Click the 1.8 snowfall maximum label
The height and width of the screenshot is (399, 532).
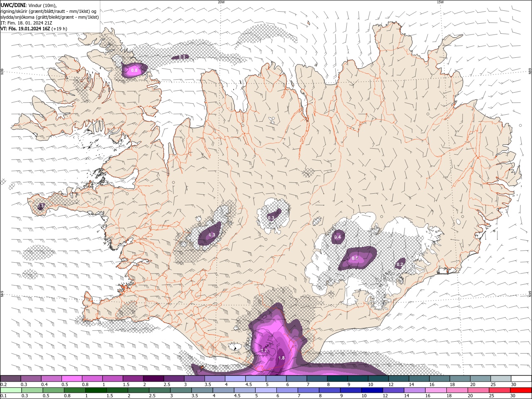[281, 358]
